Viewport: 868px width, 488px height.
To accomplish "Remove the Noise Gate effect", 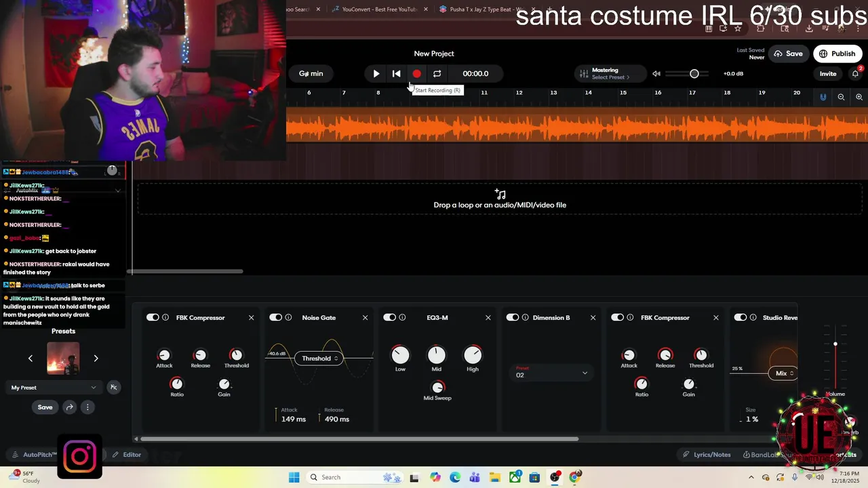I will click(365, 317).
